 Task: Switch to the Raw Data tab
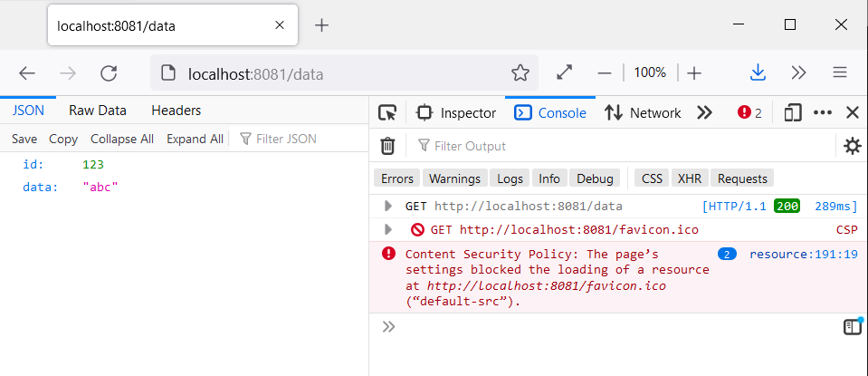[98, 111]
